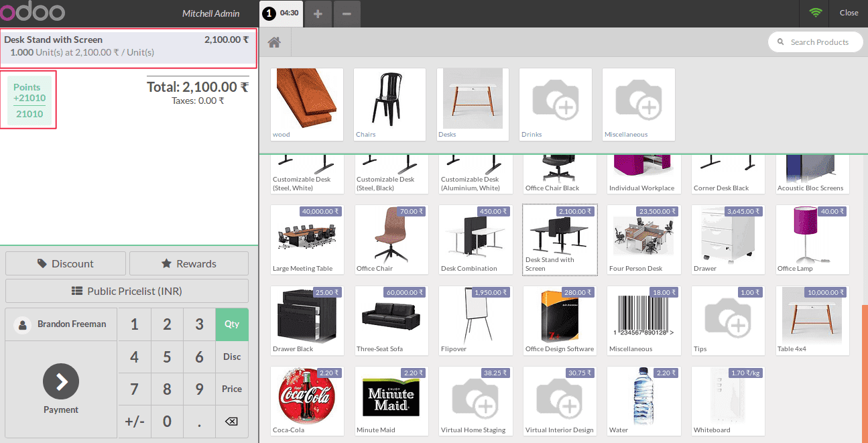This screenshot has height=443, width=868.
Task: Click the home breadcrumb icon
Action: 274,42
